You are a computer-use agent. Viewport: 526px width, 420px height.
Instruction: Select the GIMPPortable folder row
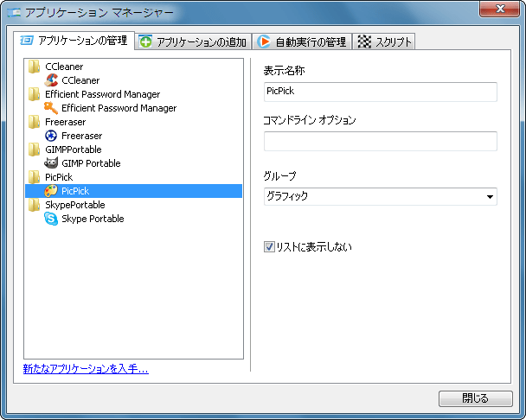click(x=74, y=150)
